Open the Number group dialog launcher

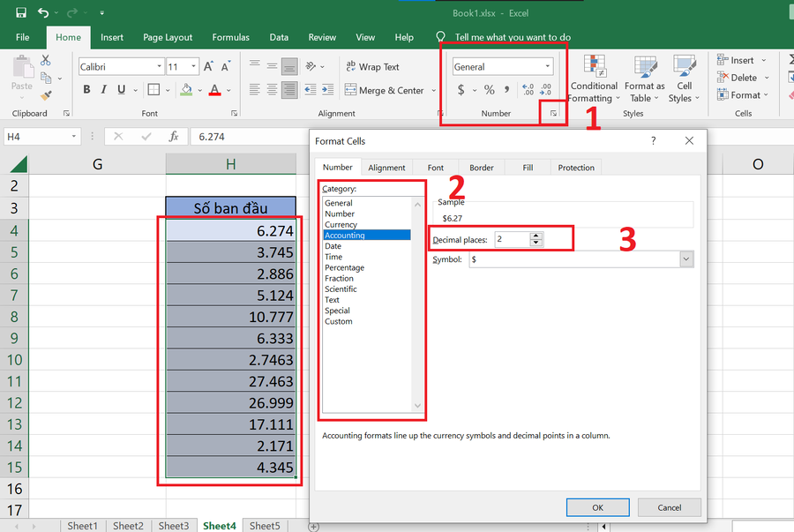[x=553, y=114]
